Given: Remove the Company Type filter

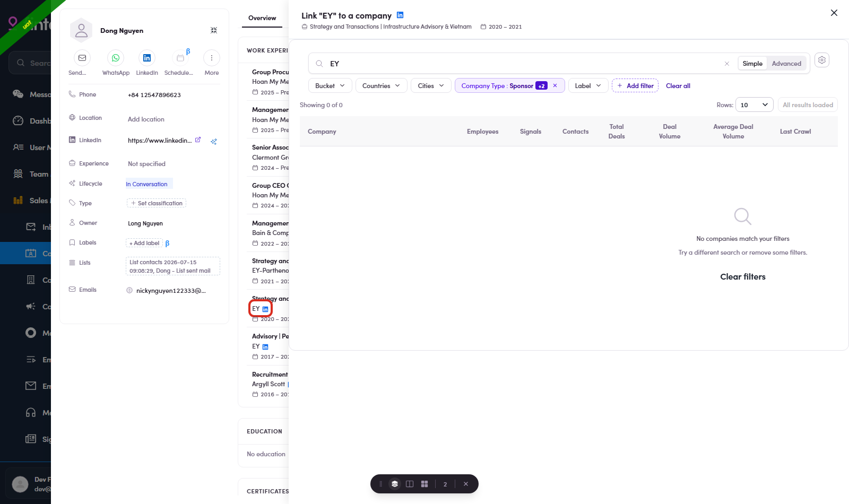Looking at the screenshot, I should point(555,85).
